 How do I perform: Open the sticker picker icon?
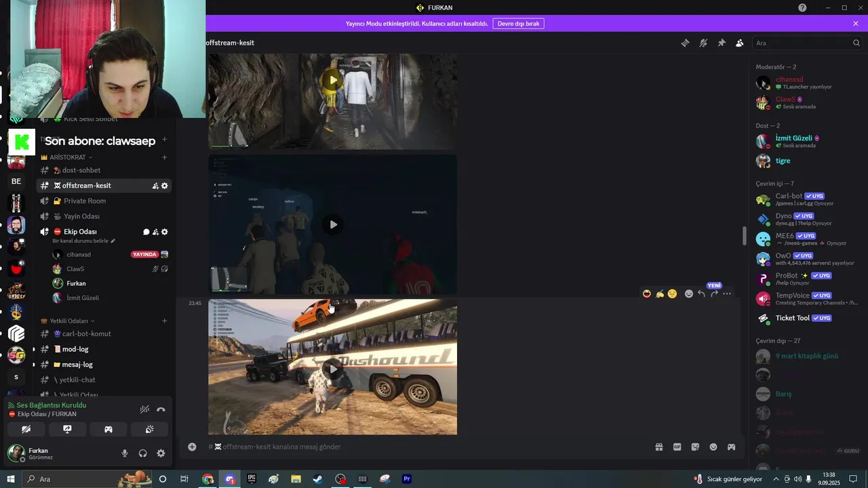click(x=695, y=447)
